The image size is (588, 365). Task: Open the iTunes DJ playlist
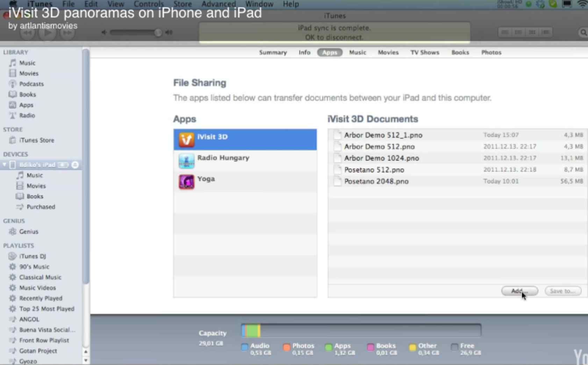point(33,256)
